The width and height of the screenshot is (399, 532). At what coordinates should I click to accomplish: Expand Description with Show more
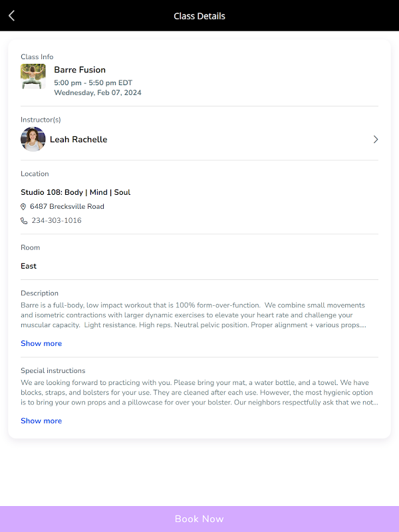click(x=41, y=344)
